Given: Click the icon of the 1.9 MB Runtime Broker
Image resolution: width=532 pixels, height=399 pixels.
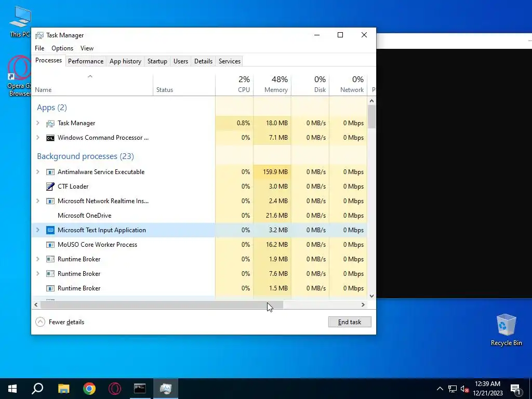Looking at the screenshot, I should (x=50, y=259).
